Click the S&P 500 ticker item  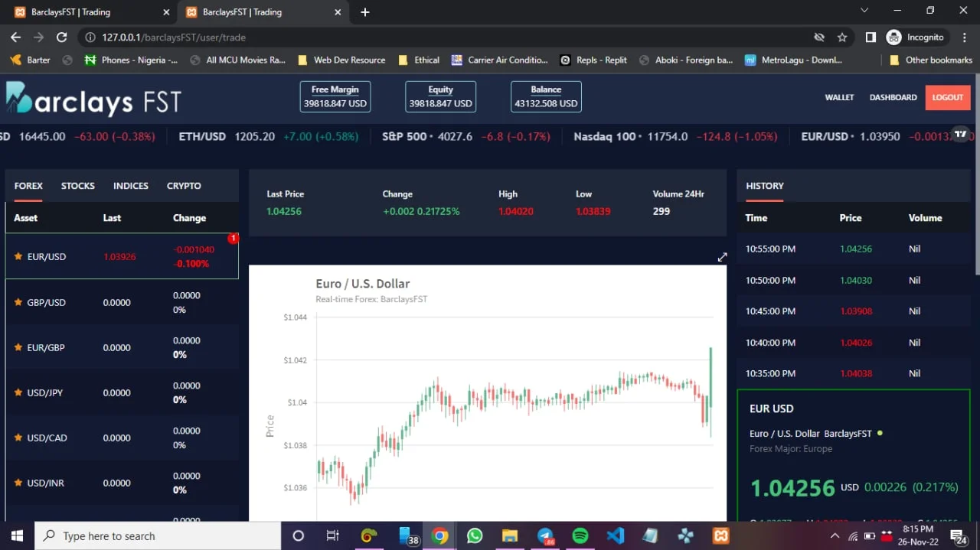[465, 136]
